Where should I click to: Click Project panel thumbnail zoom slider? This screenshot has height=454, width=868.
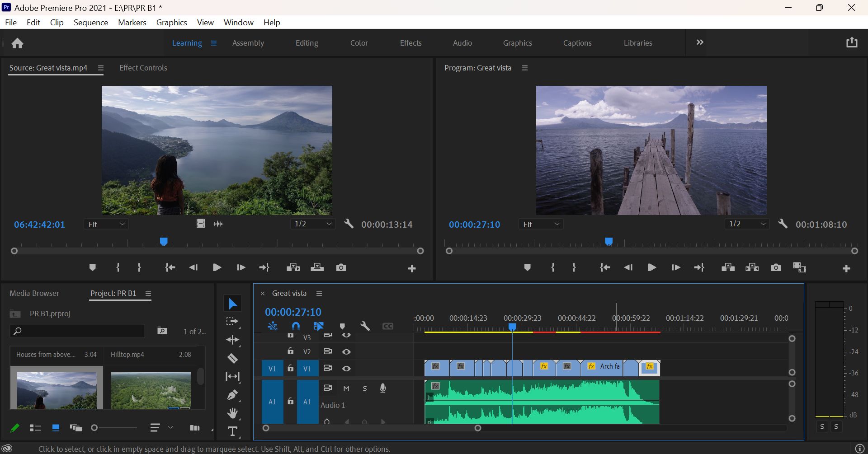pos(114,427)
